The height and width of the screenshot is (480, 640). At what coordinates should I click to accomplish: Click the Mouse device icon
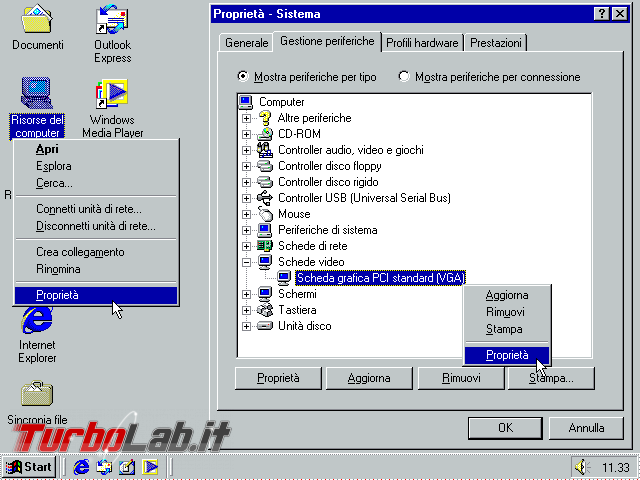[265, 214]
